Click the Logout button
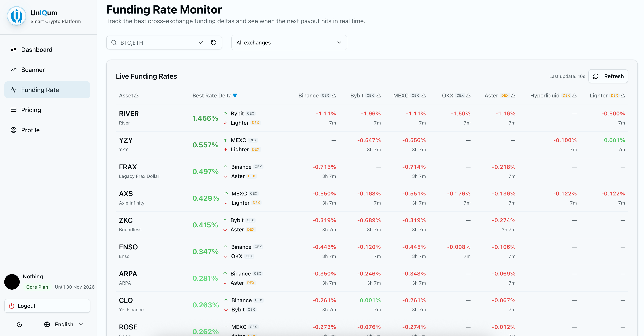The image size is (644, 336). (47, 306)
